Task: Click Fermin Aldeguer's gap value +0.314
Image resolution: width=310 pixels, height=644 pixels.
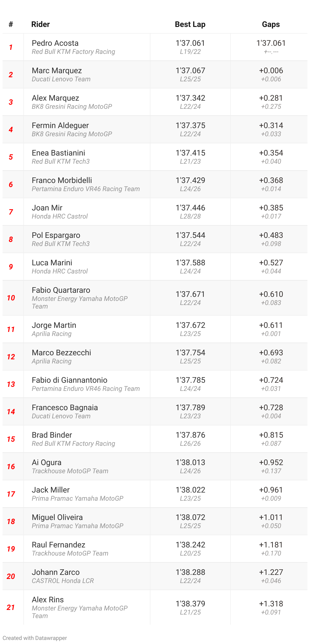Action: [x=271, y=126]
